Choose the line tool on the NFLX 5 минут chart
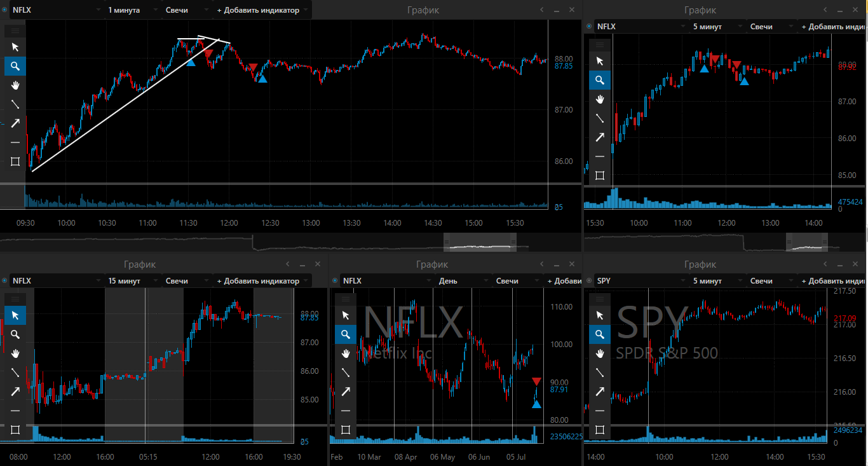Viewport: 868px width, 466px height. click(600, 118)
